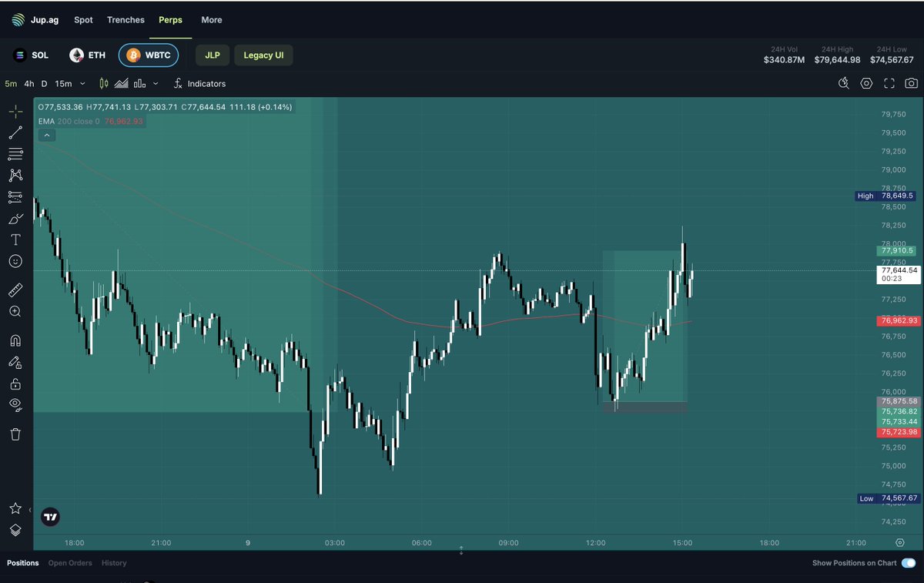Select the ruler Measure tool
The height and width of the screenshot is (583, 924).
click(x=15, y=290)
